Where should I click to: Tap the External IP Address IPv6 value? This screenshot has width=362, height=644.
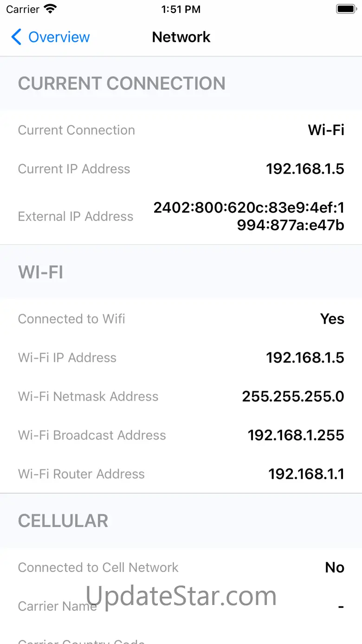(249, 216)
